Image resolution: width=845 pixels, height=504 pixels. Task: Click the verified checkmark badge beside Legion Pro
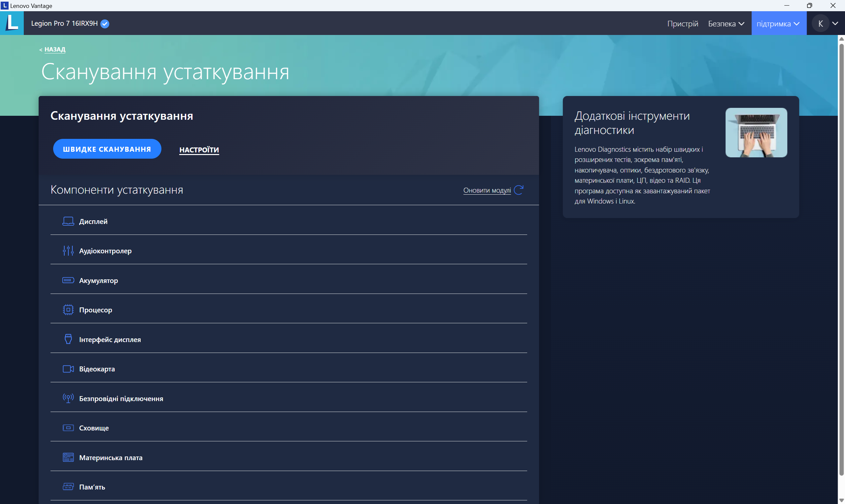[x=105, y=23]
